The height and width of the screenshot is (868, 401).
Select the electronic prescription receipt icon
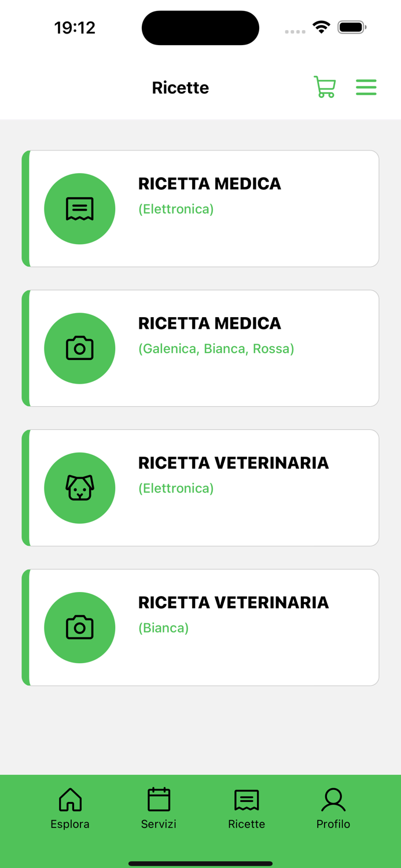tap(79, 208)
